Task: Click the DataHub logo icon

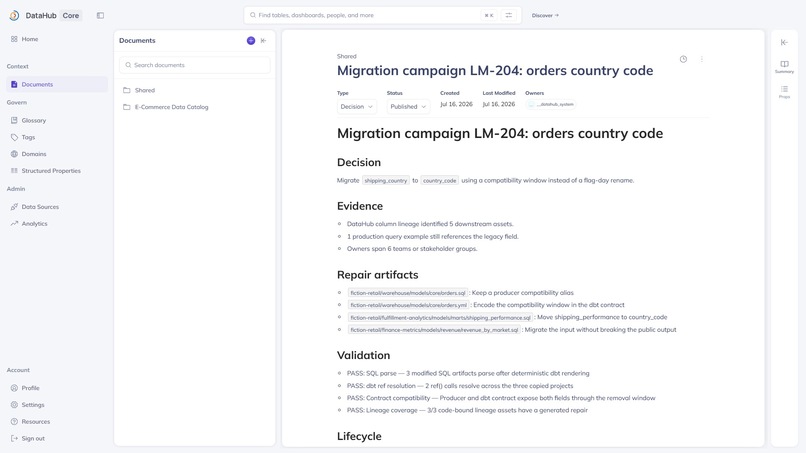Action: point(14,15)
